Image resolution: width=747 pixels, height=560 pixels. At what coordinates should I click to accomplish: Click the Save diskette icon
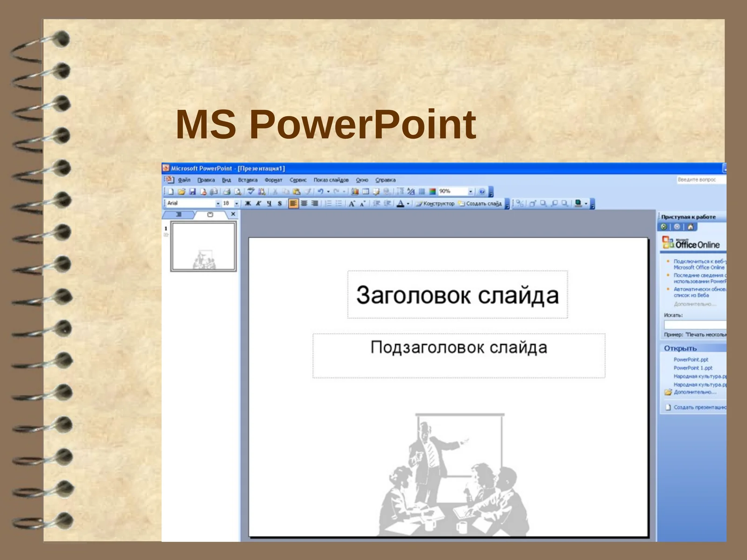pos(192,191)
